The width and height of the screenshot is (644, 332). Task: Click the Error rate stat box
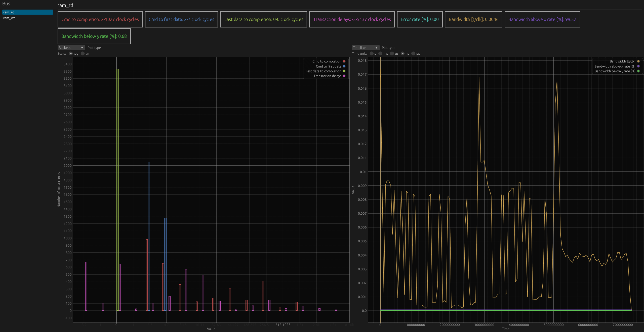(x=419, y=19)
